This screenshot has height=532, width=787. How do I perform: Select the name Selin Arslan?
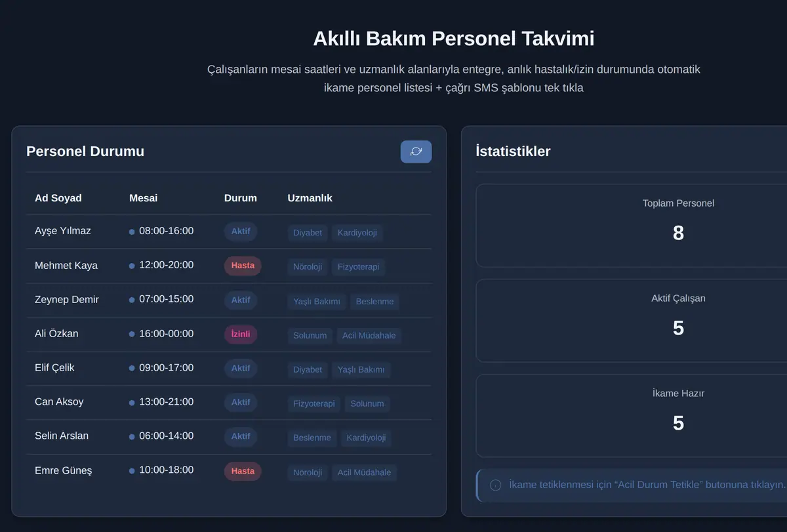(62, 436)
